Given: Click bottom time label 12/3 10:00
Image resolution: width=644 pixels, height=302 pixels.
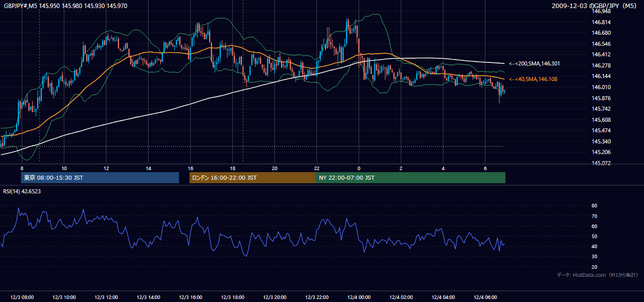Looking at the screenshot, I should pyautogui.click(x=63, y=297).
